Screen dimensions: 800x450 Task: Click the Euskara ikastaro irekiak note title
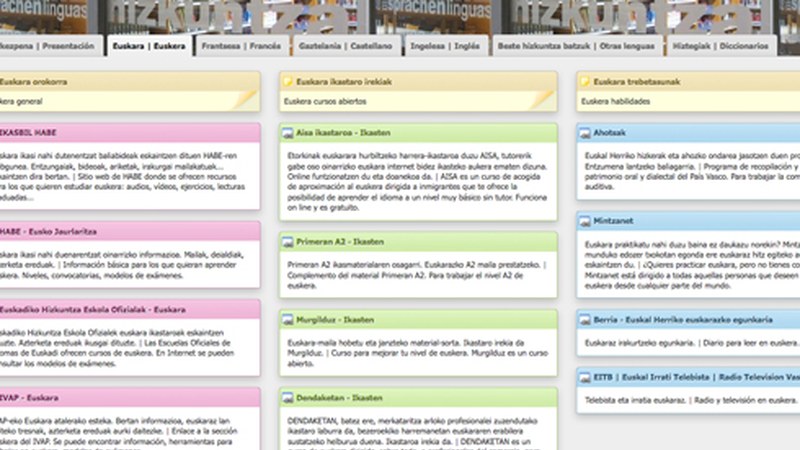point(344,82)
